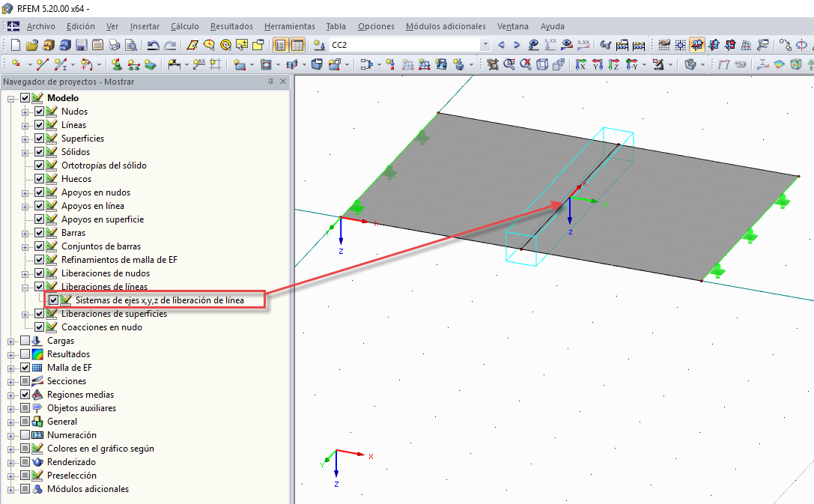Expand the Módulos adicionales tree node
The image size is (814, 504).
coord(11,490)
